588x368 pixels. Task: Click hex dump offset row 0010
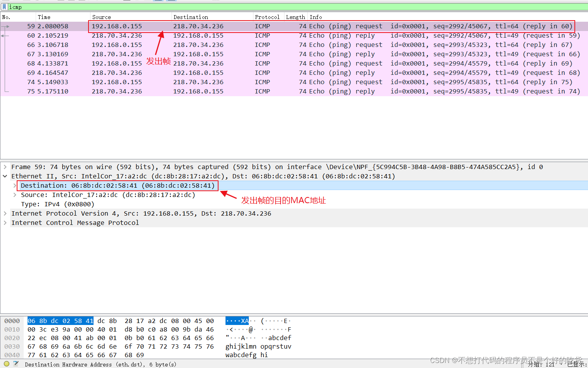12,329
